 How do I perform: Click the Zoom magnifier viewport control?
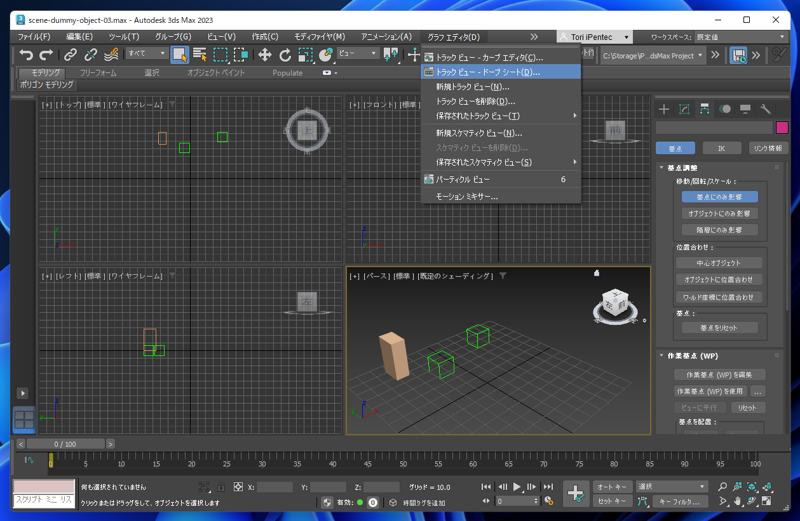(722, 487)
